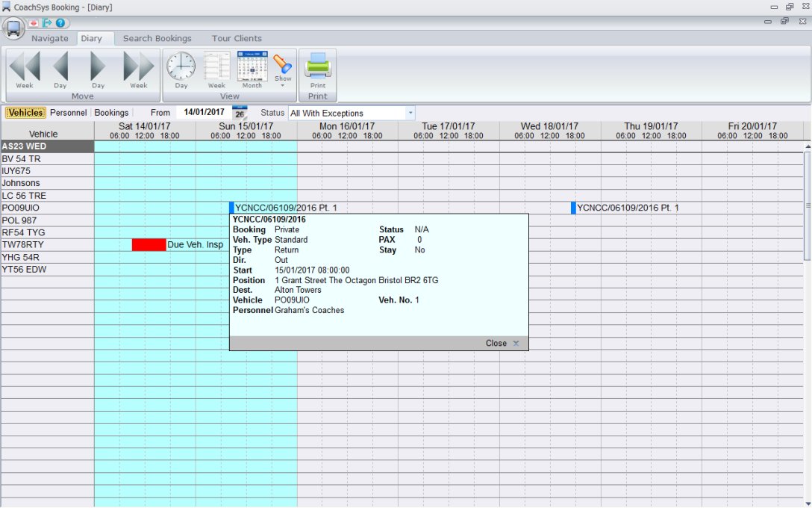Close the booking details popup
812x508 pixels.
pos(502,344)
